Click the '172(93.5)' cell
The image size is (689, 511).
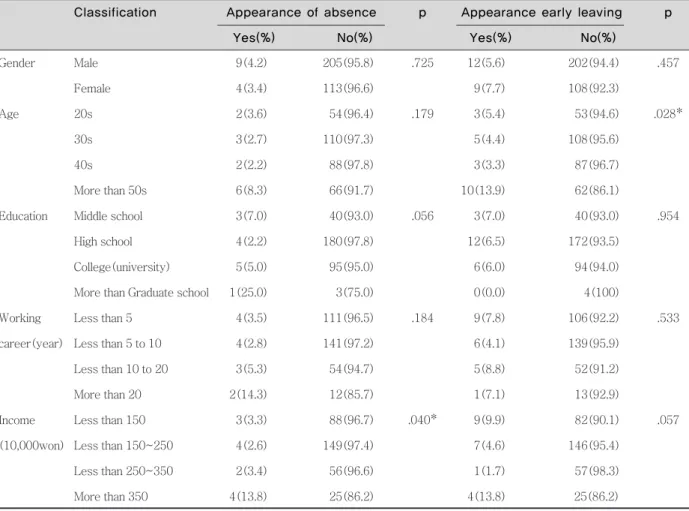coord(593,241)
